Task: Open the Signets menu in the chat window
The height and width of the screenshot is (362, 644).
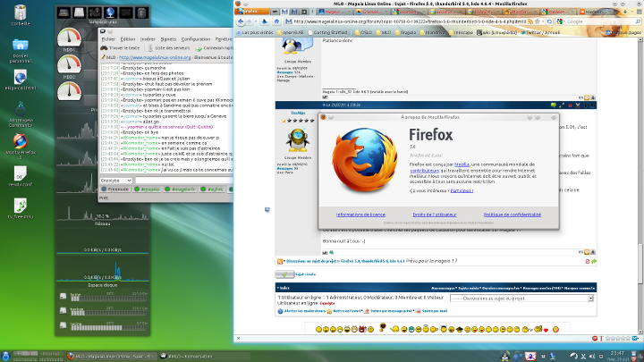Action: click(x=168, y=39)
